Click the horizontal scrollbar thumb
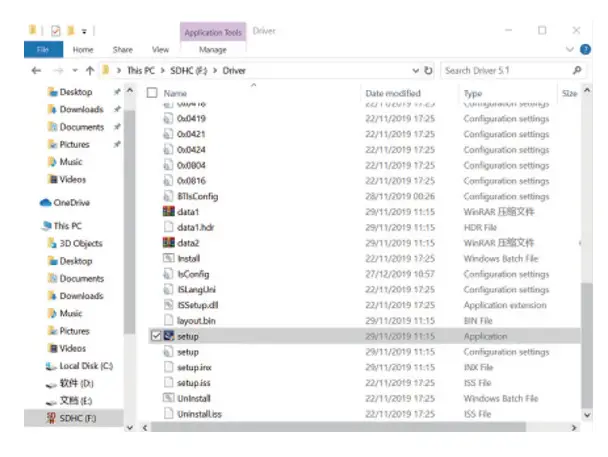The height and width of the screenshot is (457, 608). tap(338, 427)
